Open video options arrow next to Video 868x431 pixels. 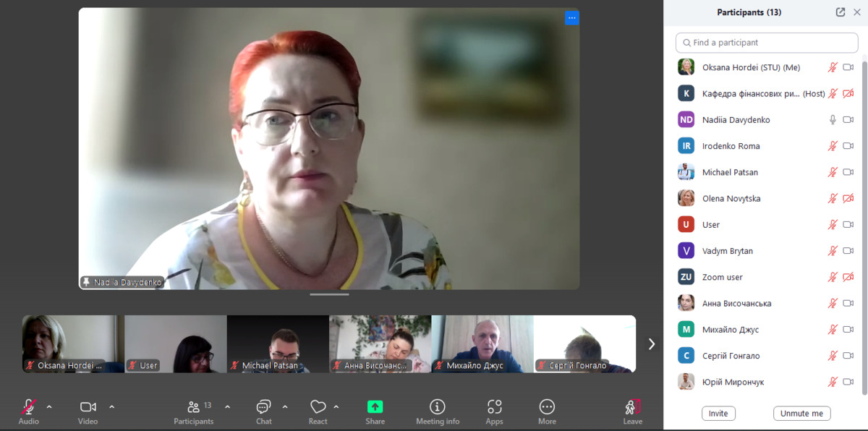pos(111,407)
